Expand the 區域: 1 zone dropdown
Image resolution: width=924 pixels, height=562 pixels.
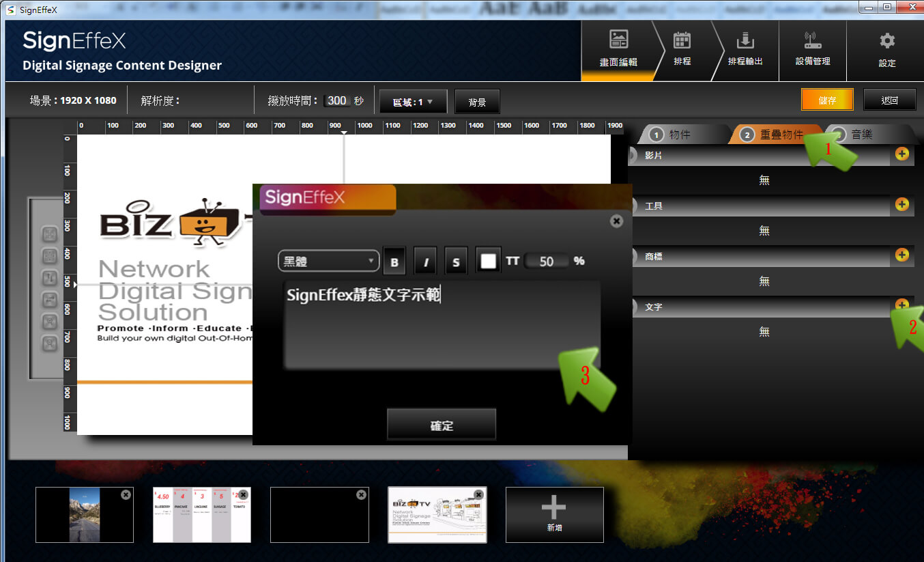[x=413, y=102]
